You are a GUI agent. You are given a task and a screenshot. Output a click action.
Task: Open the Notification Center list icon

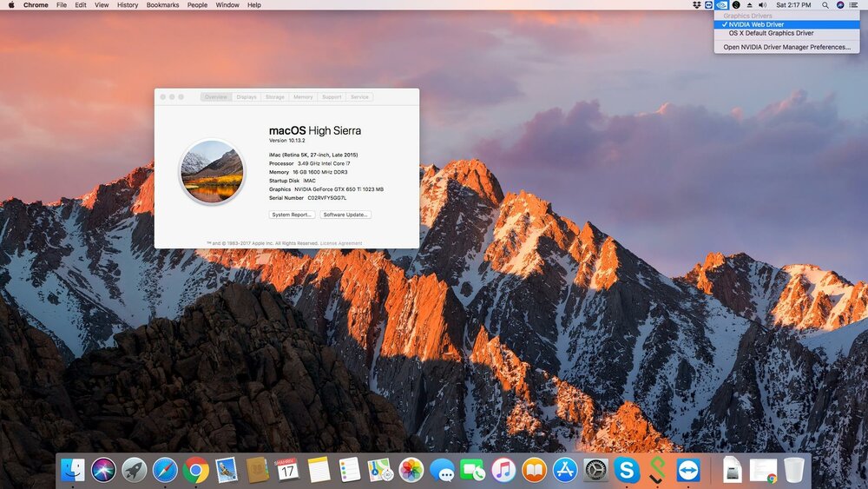(855, 5)
